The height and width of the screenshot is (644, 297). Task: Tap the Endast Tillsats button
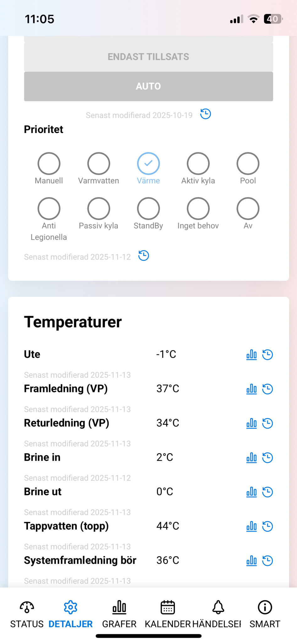[148, 57]
